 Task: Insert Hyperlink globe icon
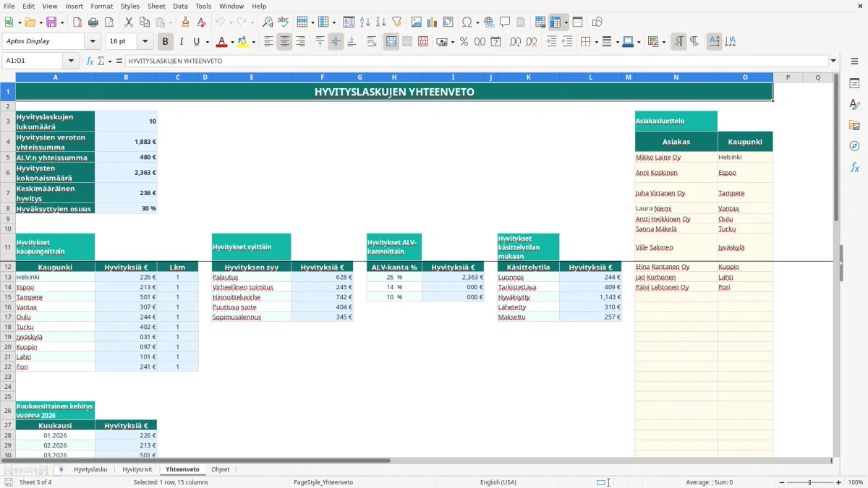click(x=489, y=22)
